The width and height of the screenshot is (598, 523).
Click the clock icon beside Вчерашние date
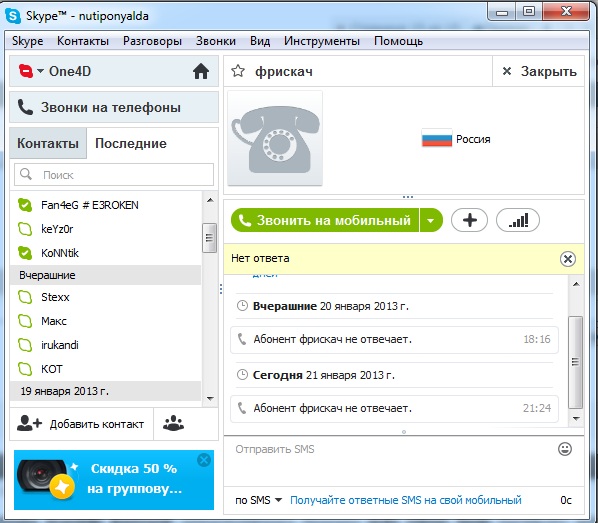pyautogui.click(x=242, y=306)
